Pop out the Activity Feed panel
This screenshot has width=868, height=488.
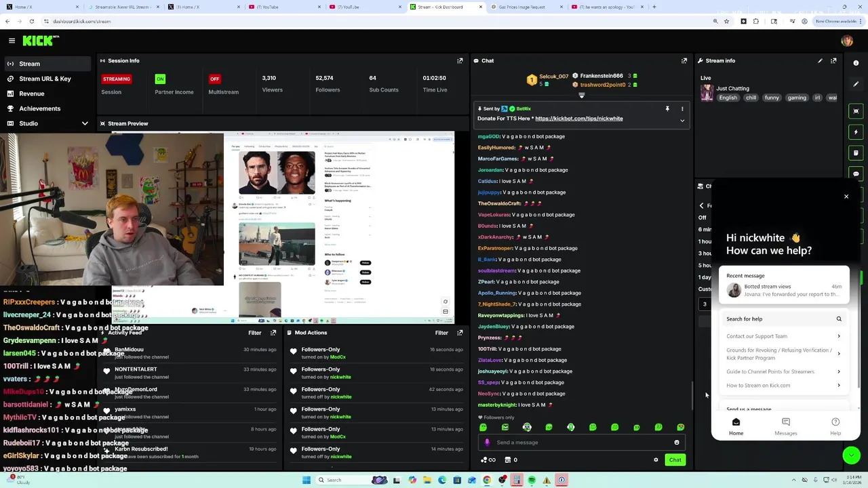[273, 333]
